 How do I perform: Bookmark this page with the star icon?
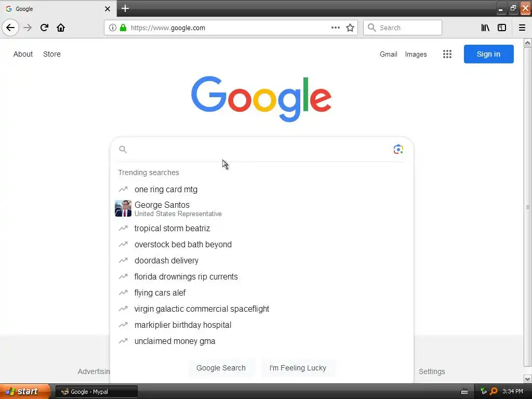click(x=350, y=28)
